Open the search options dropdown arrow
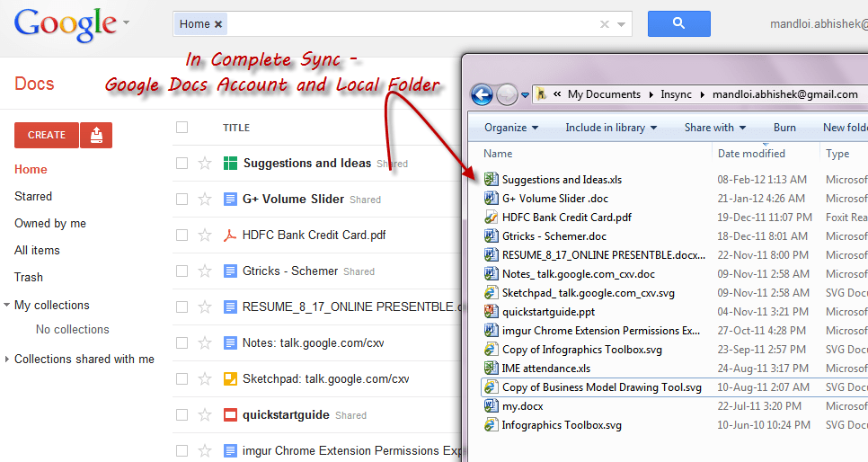The height and width of the screenshot is (462, 868). click(x=622, y=24)
